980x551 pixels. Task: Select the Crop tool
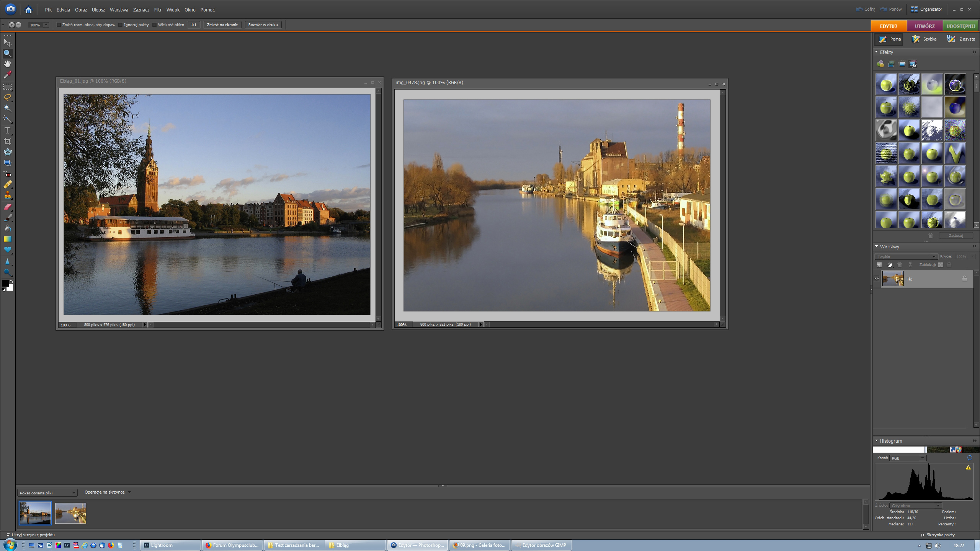tap(7, 141)
